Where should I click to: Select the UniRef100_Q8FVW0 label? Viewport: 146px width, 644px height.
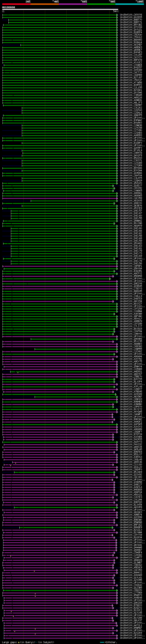pos(131,316)
